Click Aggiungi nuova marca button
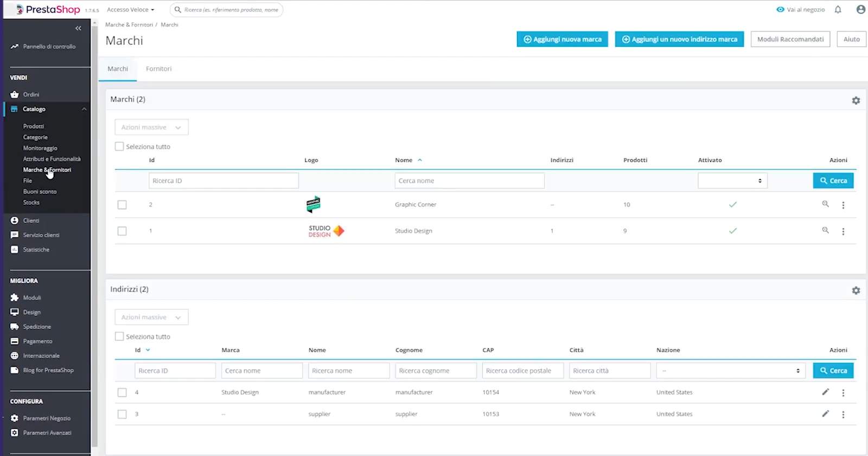The width and height of the screenshot is (868, 456). point(562,39)
